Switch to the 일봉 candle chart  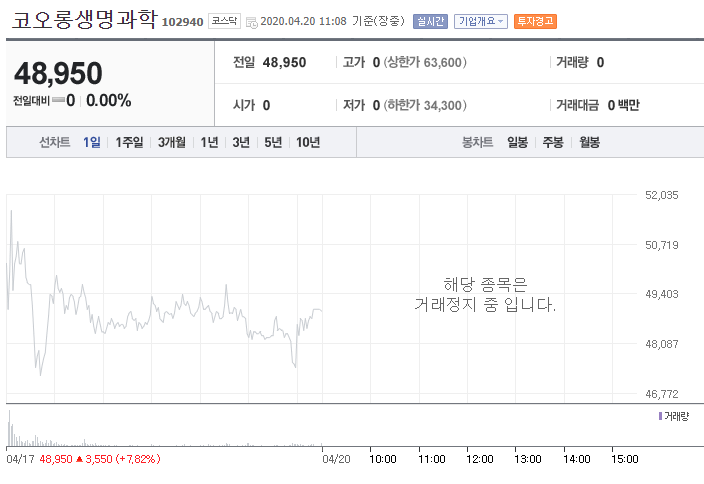point(517,142)
